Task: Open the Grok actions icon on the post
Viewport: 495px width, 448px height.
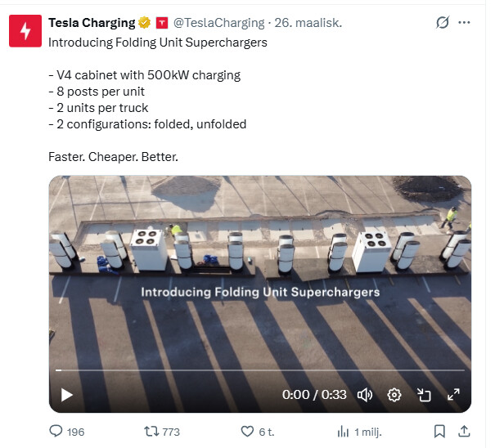Action: coord(443,23)
